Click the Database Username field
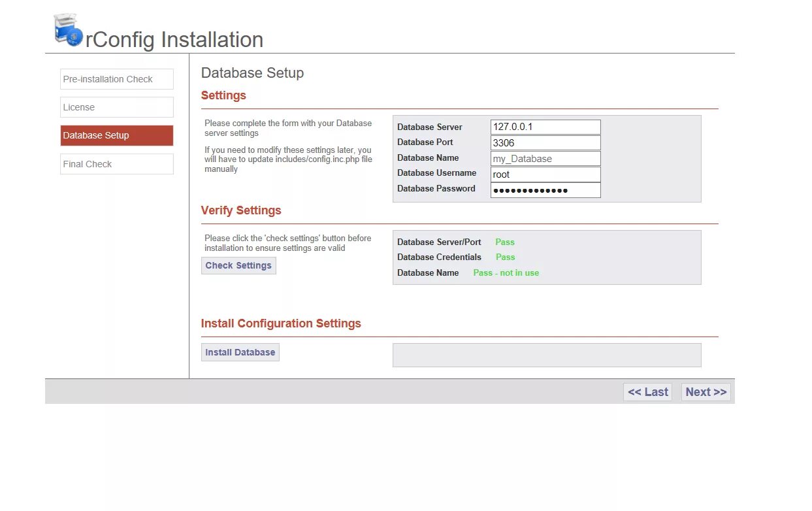The image size is (812, 511). pos(545,174)
